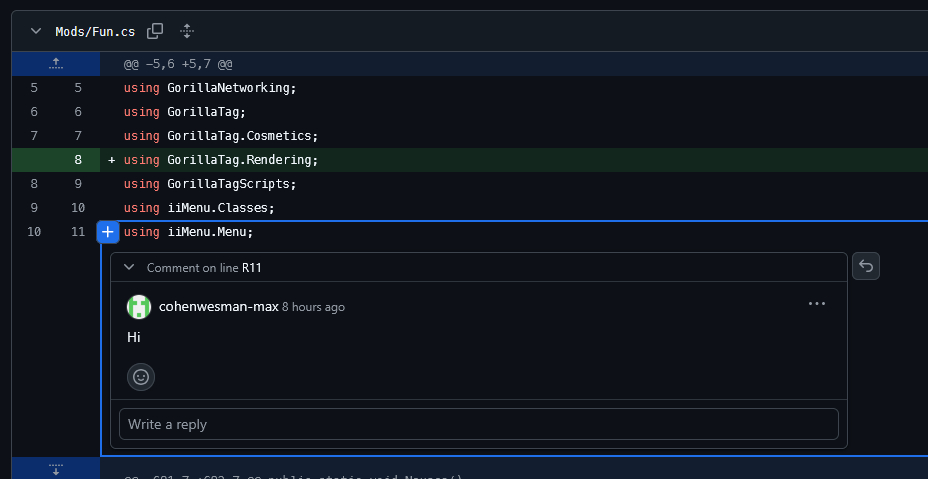
Task: Open cohenwesman-max username link
Action: point(218,307)
